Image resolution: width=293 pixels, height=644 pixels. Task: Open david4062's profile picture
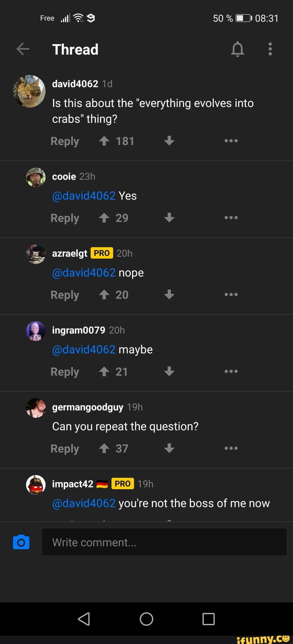(29, 91)
